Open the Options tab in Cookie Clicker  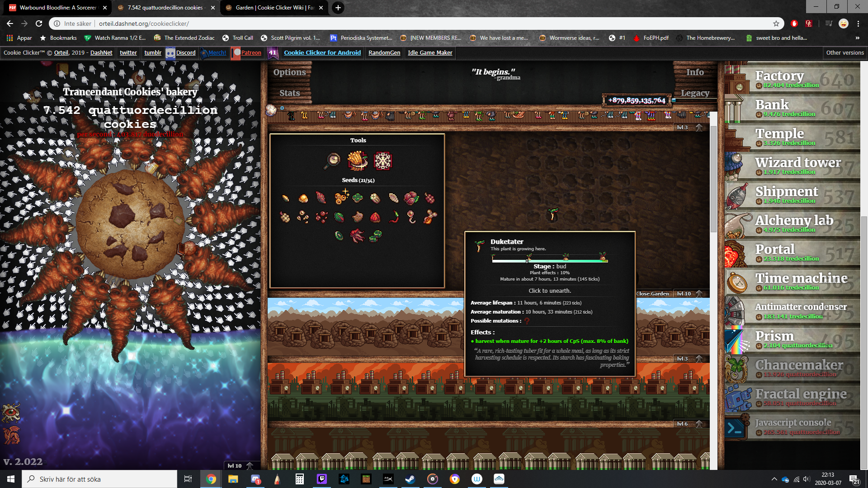pyautogui.click(x=289, y=71)
